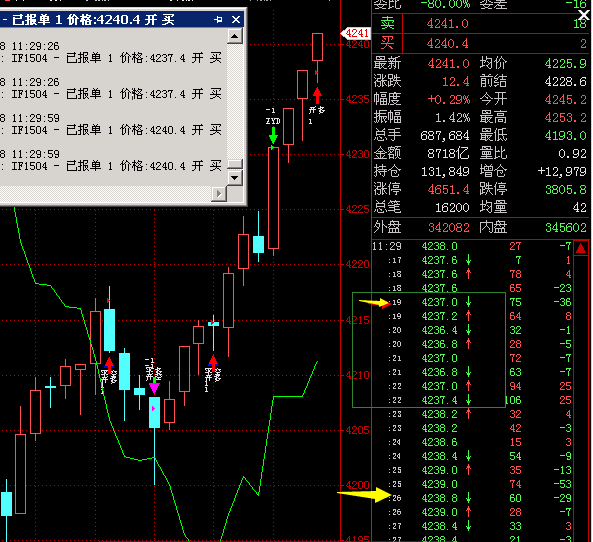Click the 持仓 value 131,849
This screenshot has height=542, width=593.
point(445,172)
